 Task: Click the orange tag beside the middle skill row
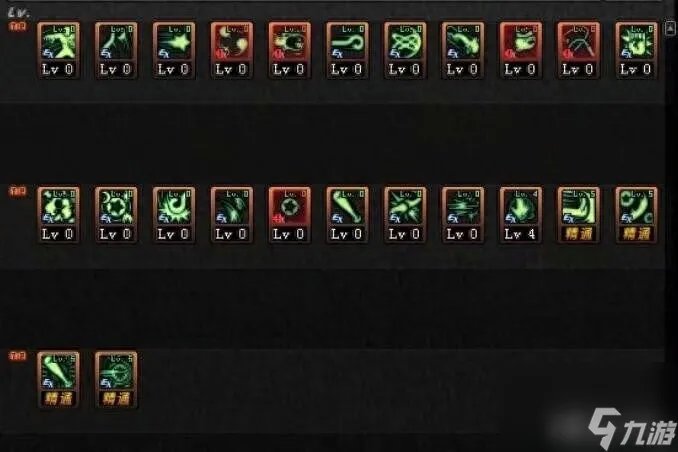pyautogui.click(x=18, y=191)
